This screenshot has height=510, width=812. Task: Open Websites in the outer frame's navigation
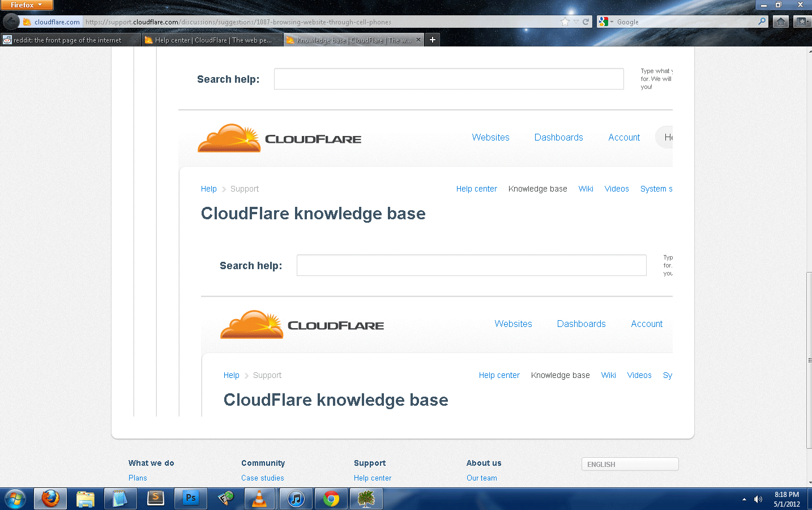pyautogui.click(x=491, y=137)
